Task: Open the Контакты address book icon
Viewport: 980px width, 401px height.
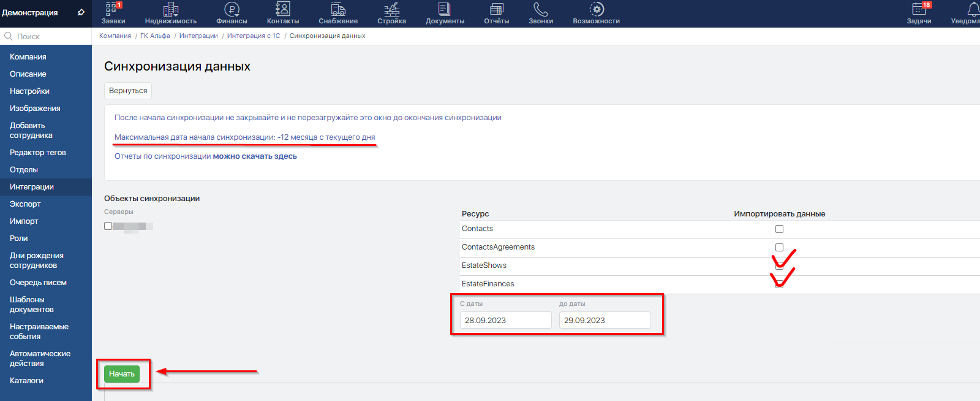Action: click(282, 9)
